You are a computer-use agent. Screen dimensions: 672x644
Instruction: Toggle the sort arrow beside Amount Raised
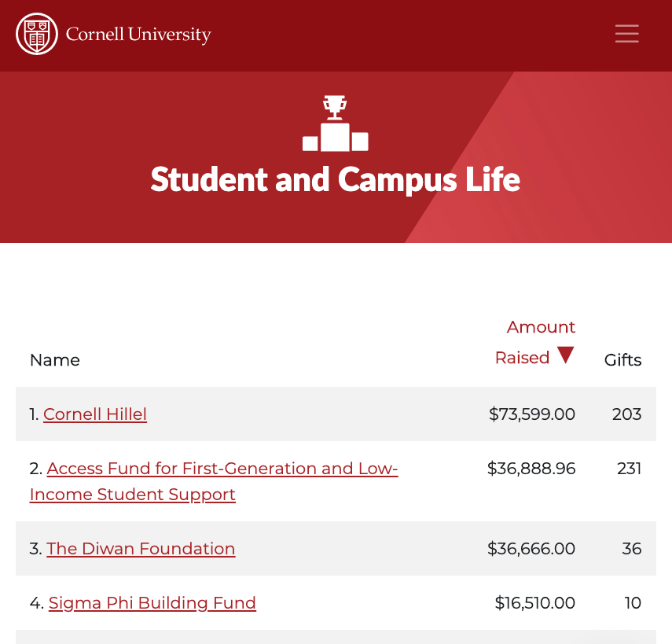coord(566,355)
